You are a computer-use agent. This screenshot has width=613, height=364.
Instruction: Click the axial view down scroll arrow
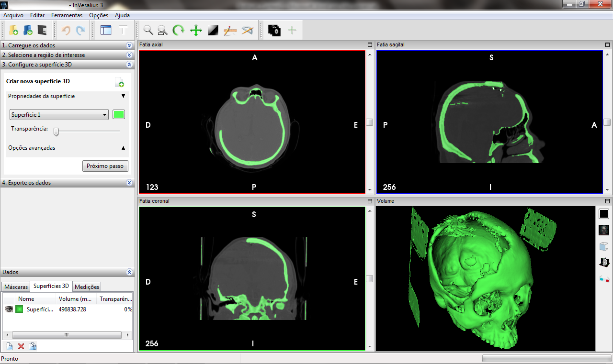pyautogui.click(x=369, y=189)
